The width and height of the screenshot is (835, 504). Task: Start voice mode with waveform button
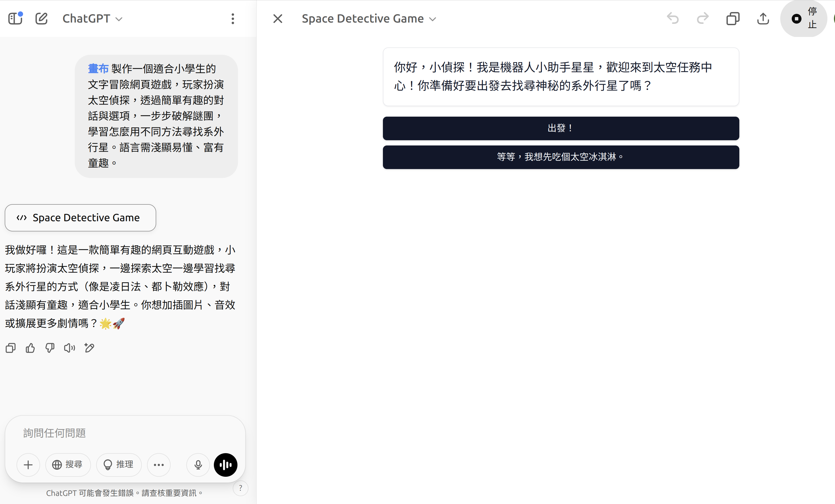pyautogui.click(x=225, y=465)
